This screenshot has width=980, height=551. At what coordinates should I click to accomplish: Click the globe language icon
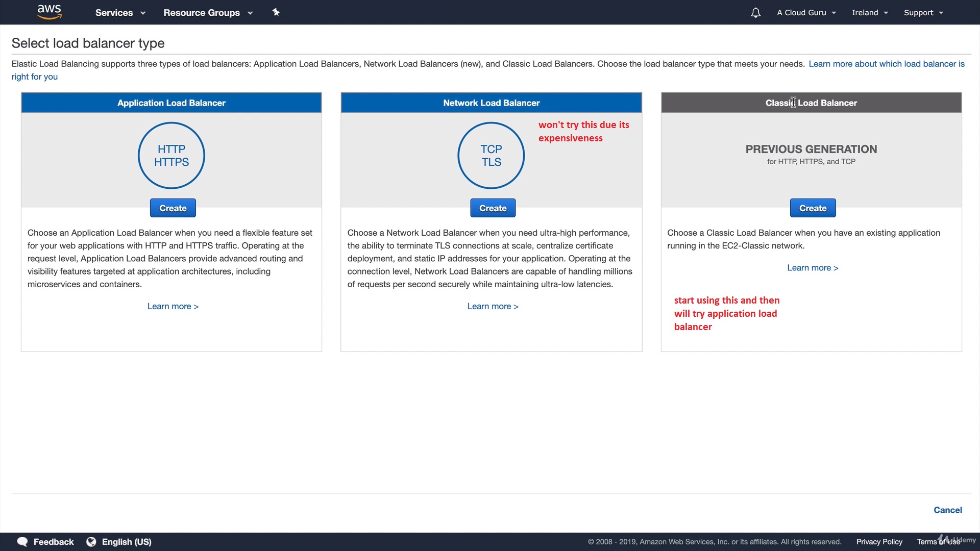pos(91,542)
